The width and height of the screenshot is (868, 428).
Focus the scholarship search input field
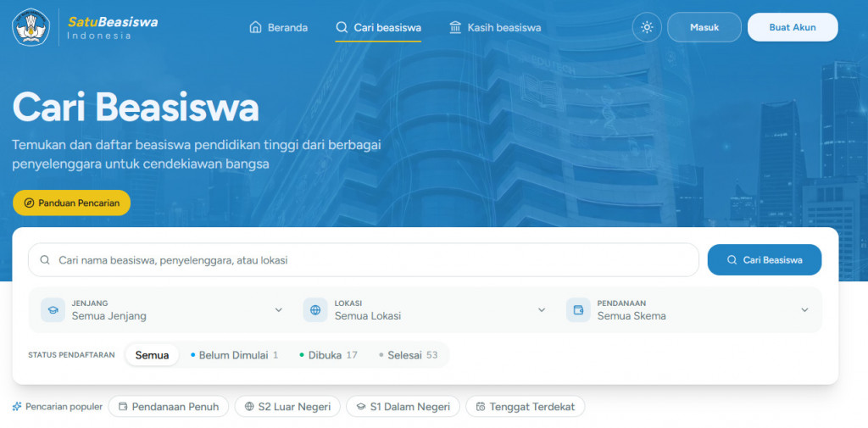pos(364,259)
